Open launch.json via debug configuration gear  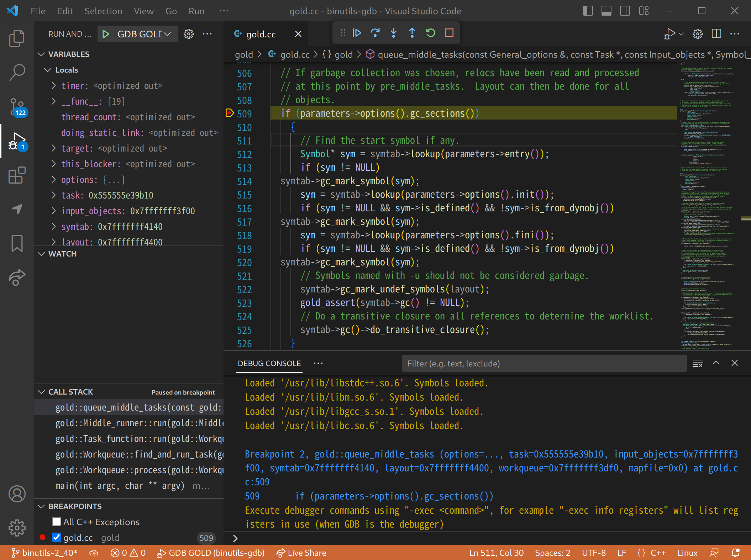(x=189, y=34)
